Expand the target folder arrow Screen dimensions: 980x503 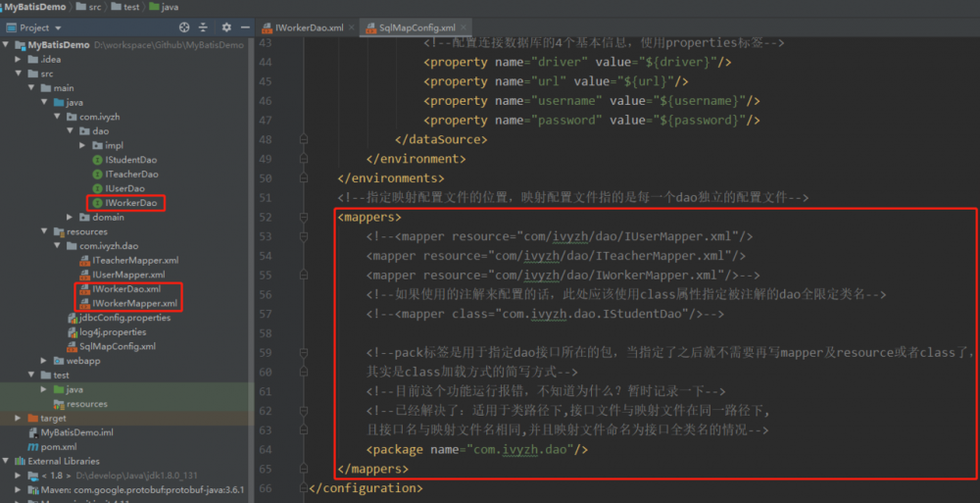pos(19,418)
